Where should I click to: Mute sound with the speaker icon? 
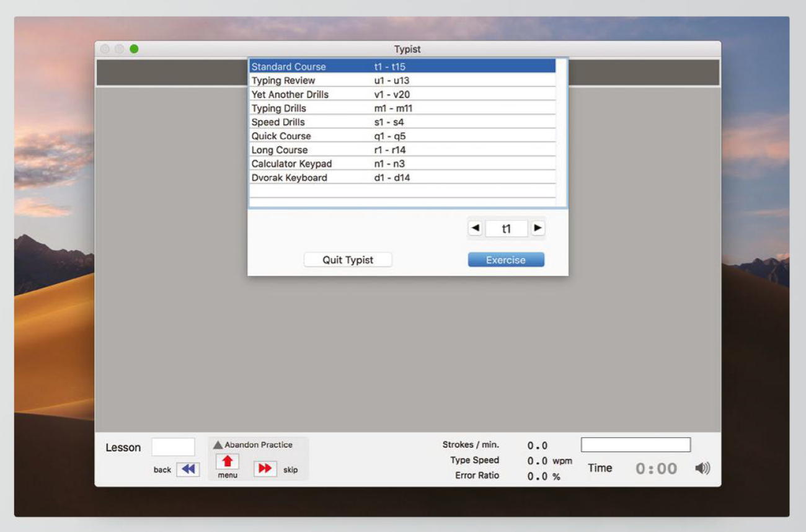point(702,469)
